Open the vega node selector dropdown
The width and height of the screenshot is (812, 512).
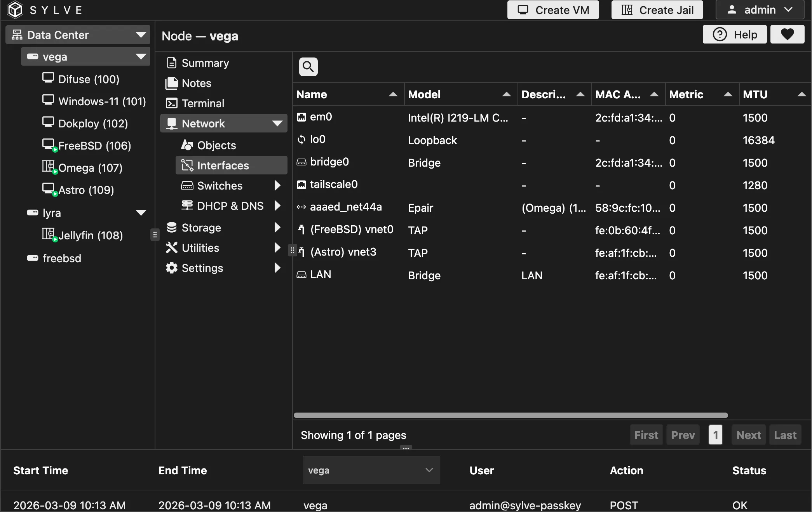pos(428,470)
